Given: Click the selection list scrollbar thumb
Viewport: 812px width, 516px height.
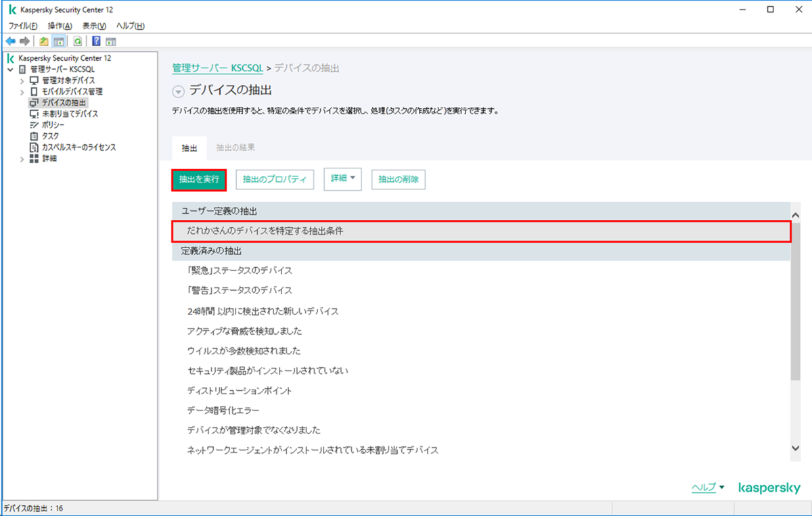Looking at the screenshot, I should [796, 301].
